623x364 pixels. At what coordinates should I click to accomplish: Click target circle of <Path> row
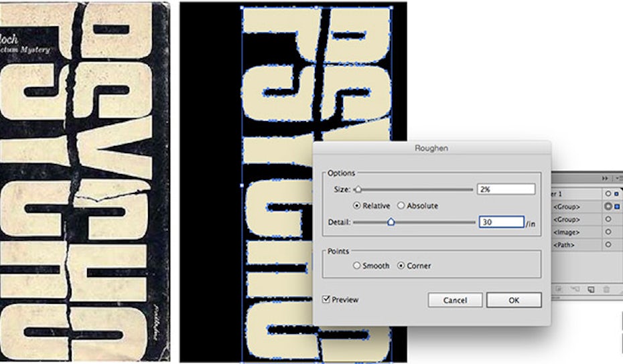[x=608, y=245]
